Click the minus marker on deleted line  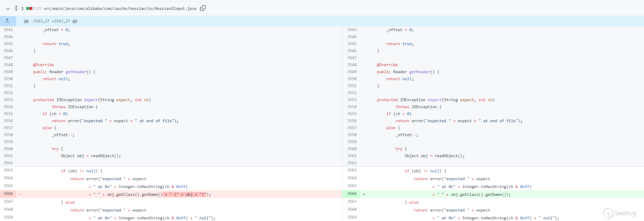[x=20, y=194]
